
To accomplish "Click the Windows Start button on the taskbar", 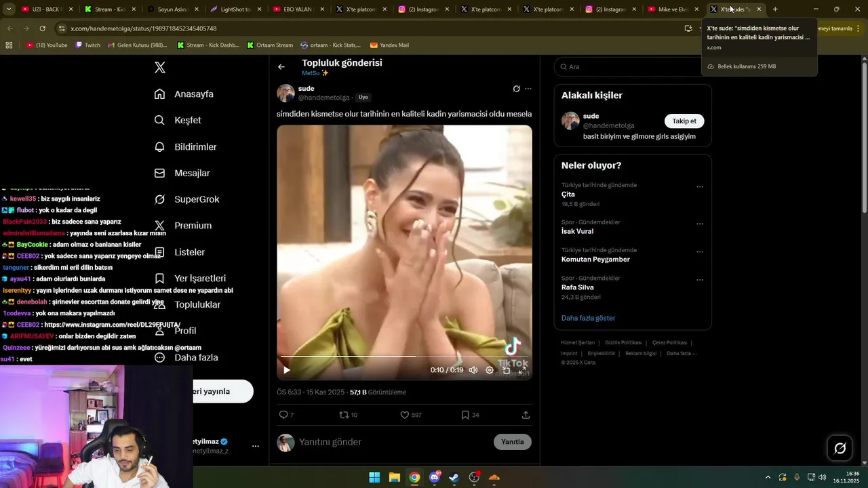I will click(374, 477).
